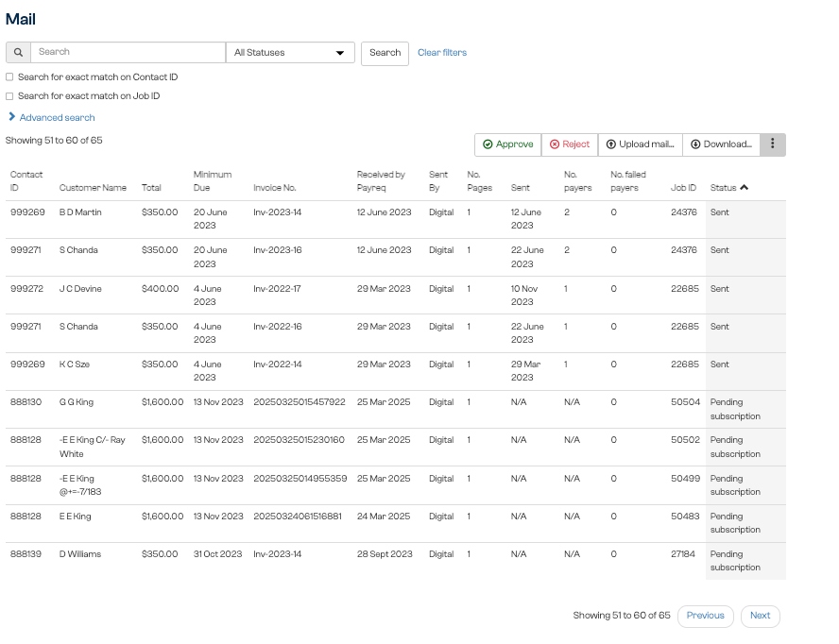Tick Search for exact match on Contact ID
This screenshot has height=644, width=839.
point(9,77)
